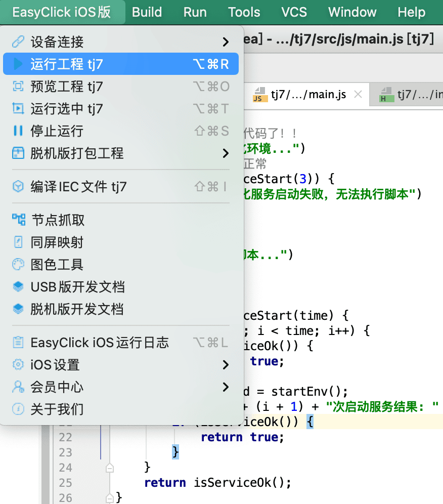Click the clipboard icon beside EasyClick iOS 运行日志
This screenshot has height=504, width=443.
coord(18,342)
